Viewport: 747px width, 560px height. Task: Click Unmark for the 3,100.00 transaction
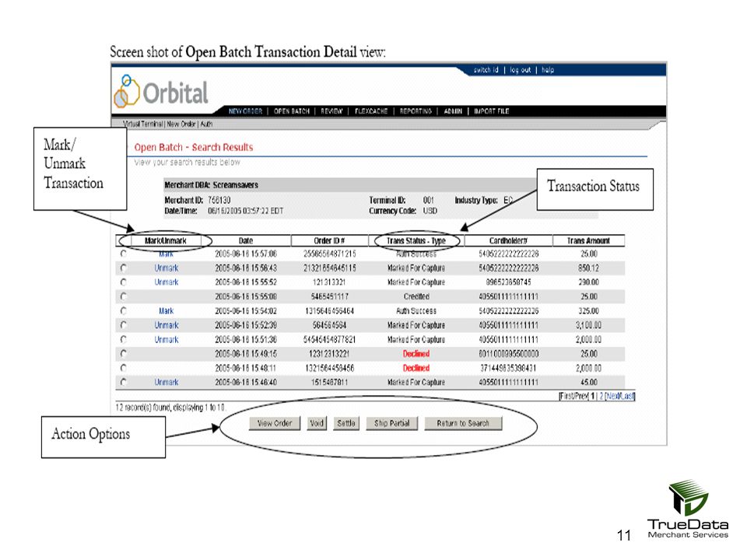(x=167, y=325)
